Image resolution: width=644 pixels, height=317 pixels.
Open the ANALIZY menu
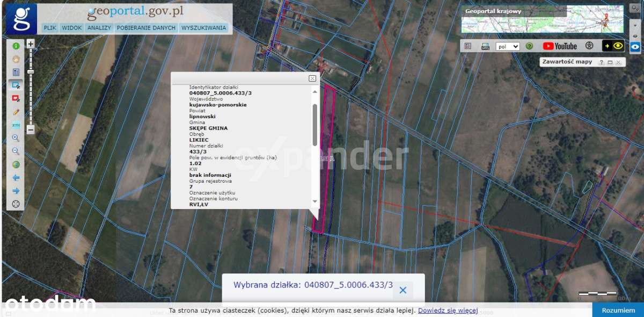99,28
